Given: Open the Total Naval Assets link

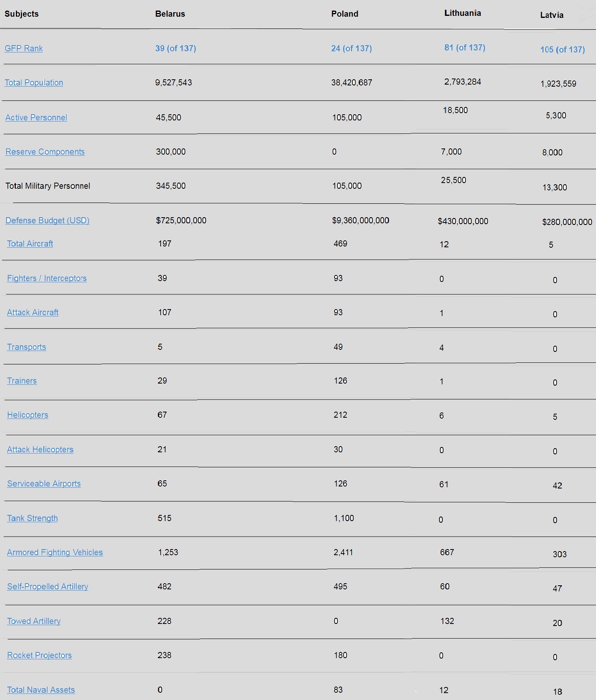Looking at the screenshot, I should point(41,690).
